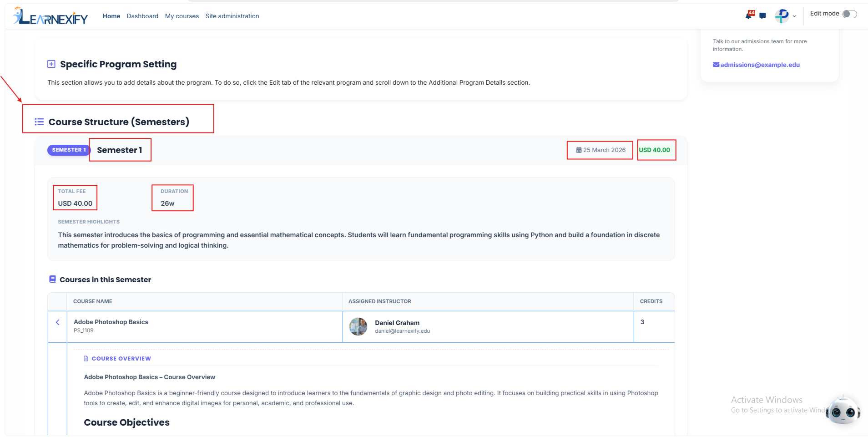Click the Course Objectives heading
Screen dimensions: 868x437
point(127,422)
